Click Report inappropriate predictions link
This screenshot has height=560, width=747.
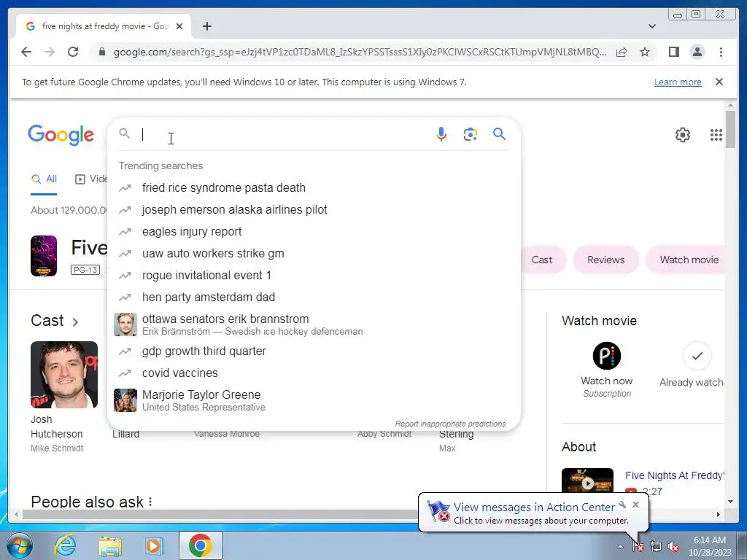point(450,424)
